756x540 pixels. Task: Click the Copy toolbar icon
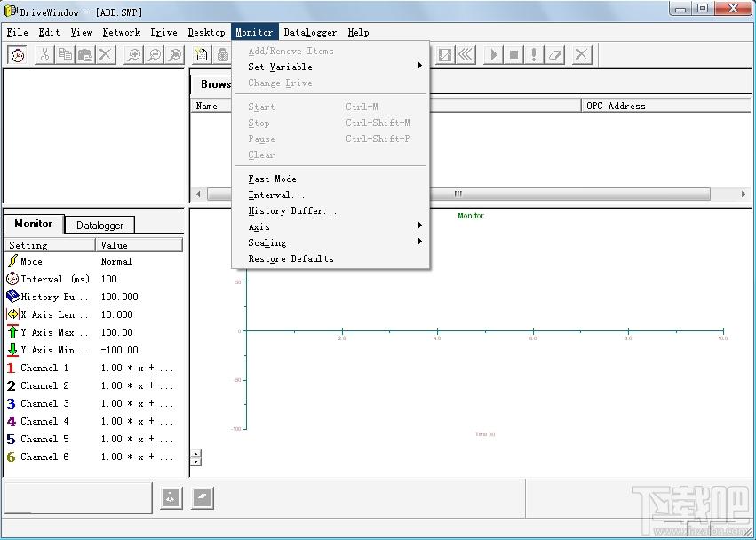[x=65, y=55]
